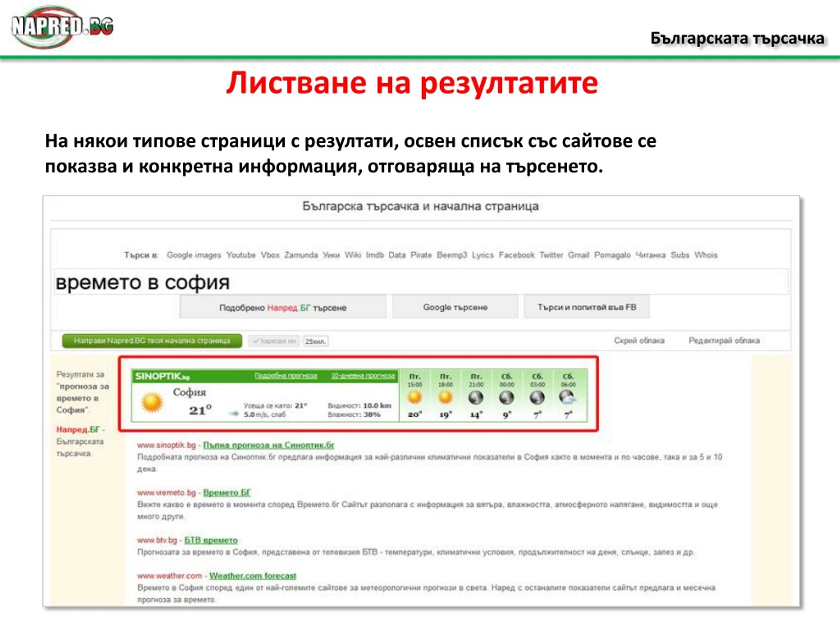
Task: Search in Twitter
Action: [551, 255]
